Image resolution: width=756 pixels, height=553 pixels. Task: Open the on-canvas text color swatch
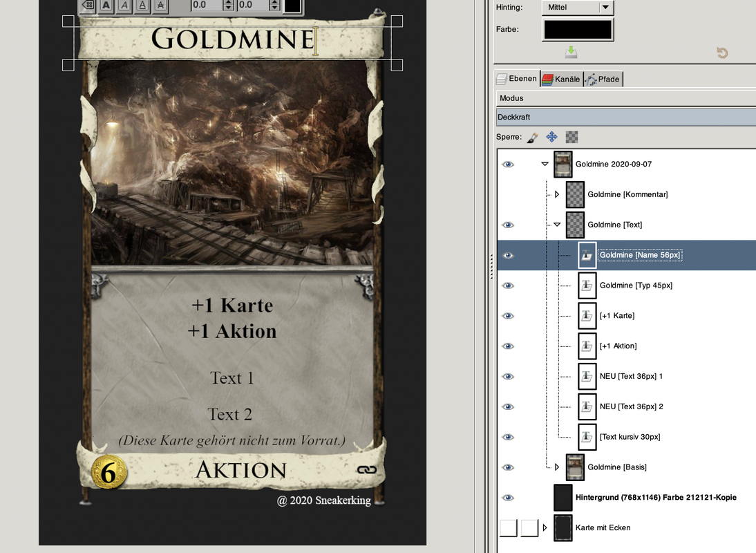[292, 6]
